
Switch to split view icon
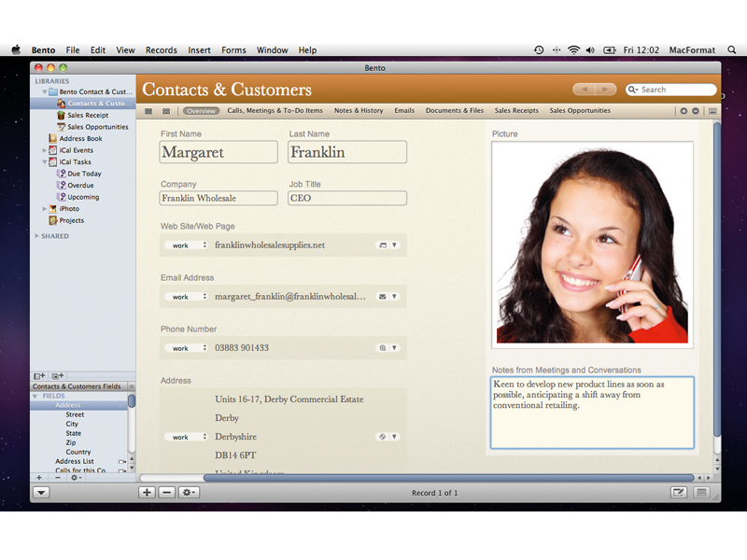(x=166, y=111)
